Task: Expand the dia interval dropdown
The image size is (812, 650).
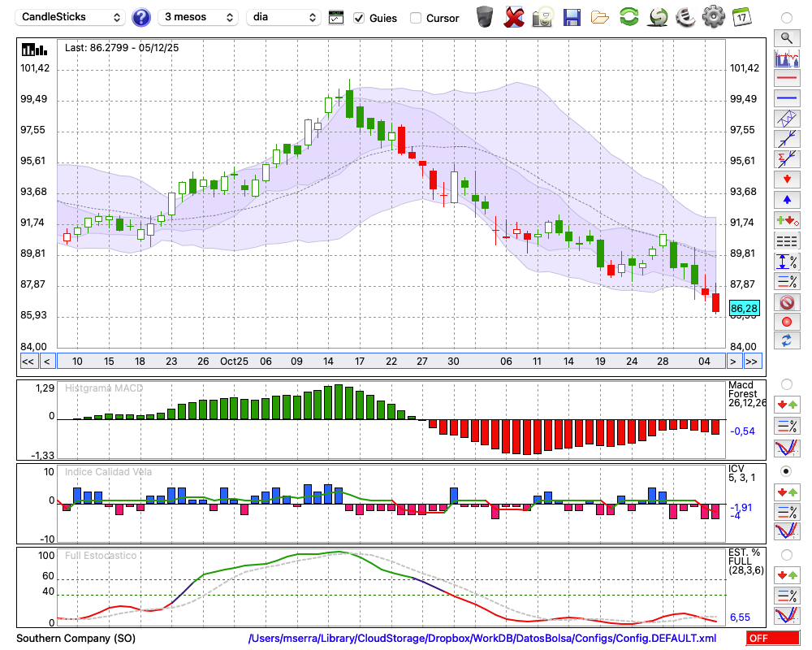Action: pos(283,17)
